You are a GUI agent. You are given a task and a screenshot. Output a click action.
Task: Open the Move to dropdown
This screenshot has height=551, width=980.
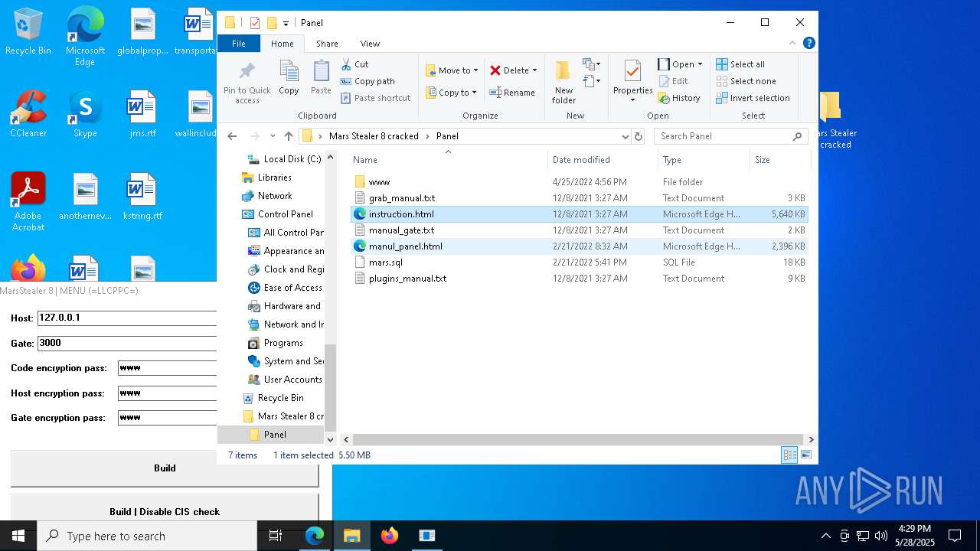(x=452, y=70)
